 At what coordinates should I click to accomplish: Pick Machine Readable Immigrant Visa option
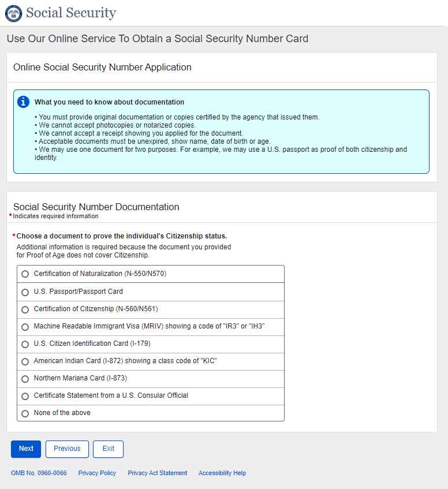[x=25, y=327]
